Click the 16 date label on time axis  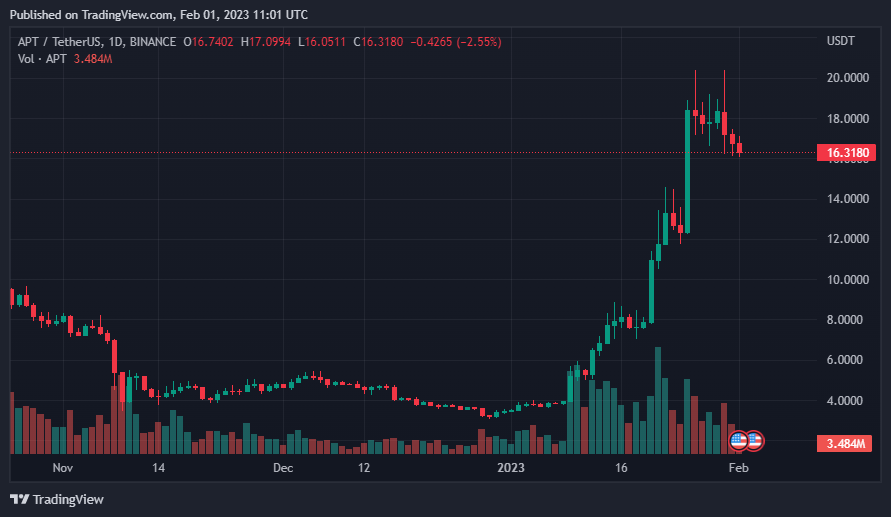point(621,468)
